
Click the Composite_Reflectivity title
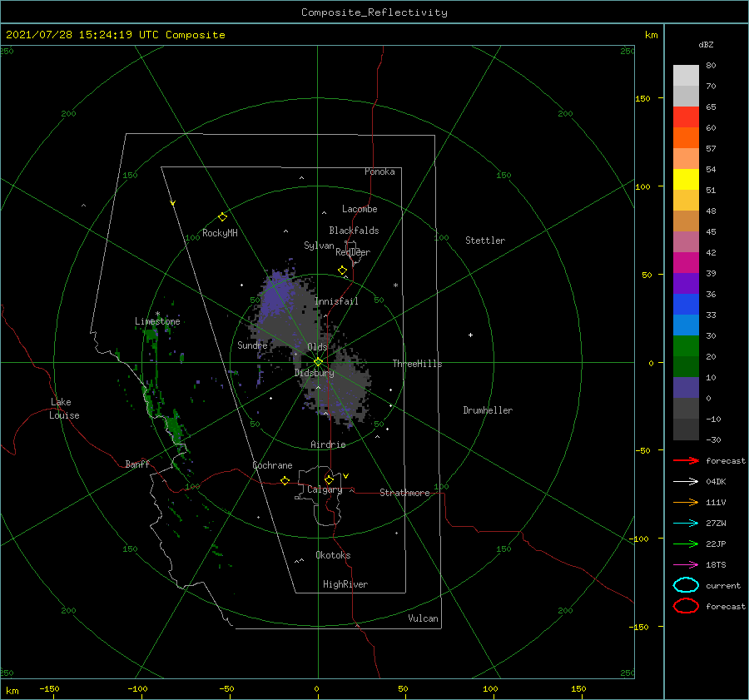pyautogui.click(x=374, y=12)
